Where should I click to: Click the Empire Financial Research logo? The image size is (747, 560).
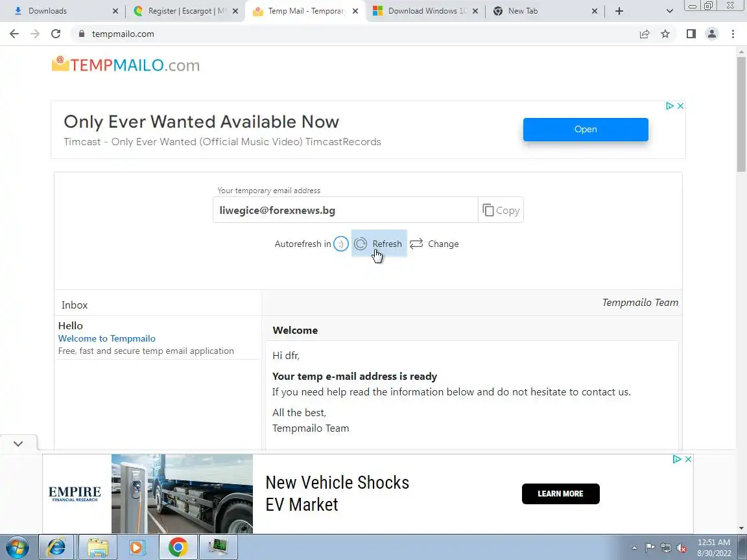coord(75,494)
